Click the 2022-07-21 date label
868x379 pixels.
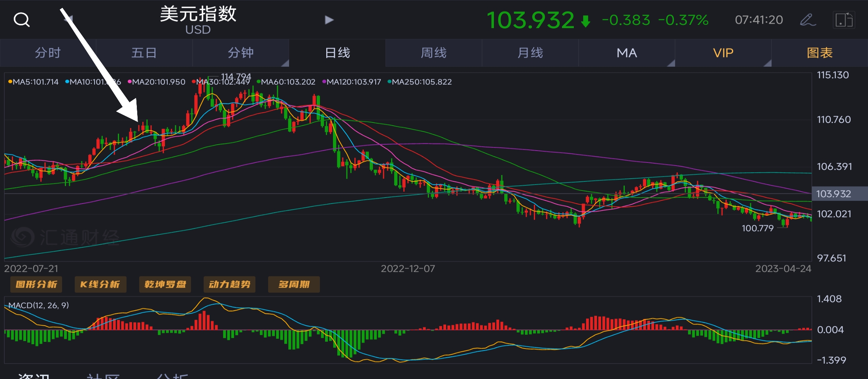point(31,269)
